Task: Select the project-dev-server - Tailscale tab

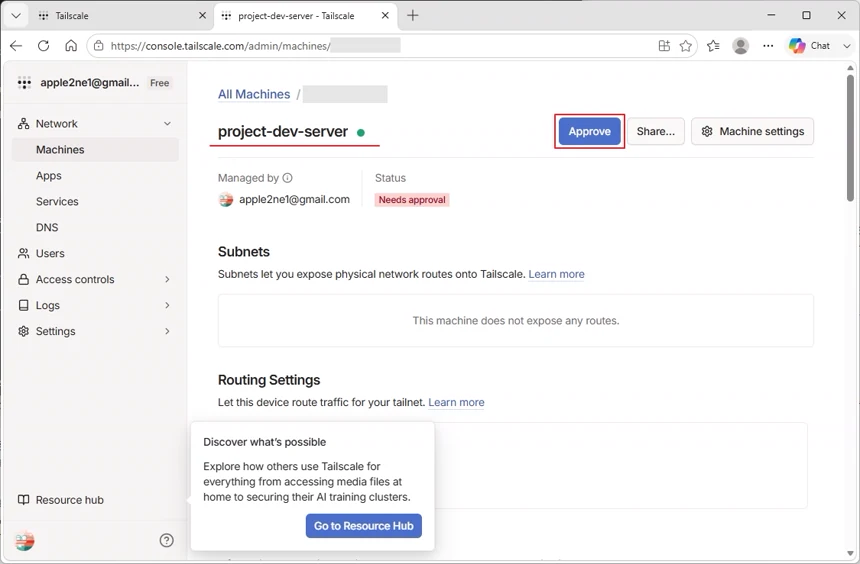Action: (304, 15)
